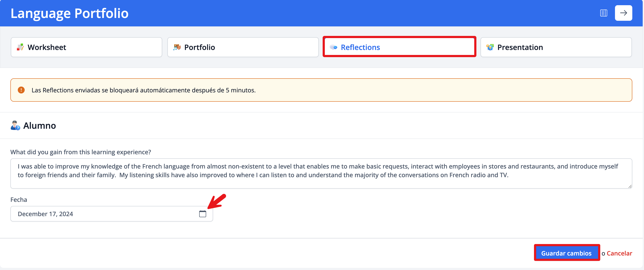644x270 pixels.
Task: Click the Guardar cambios button
Action: [566, 253]
